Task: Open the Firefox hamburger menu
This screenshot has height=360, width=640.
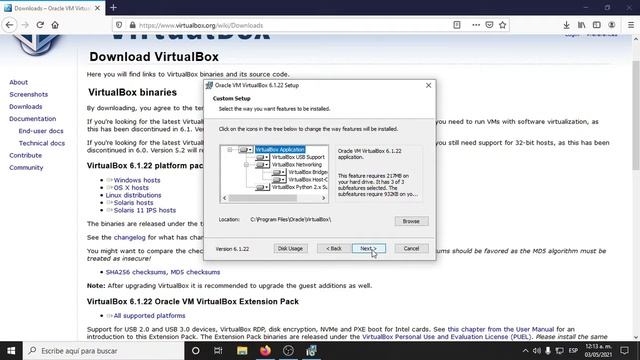Action: (x=631, y=25)
